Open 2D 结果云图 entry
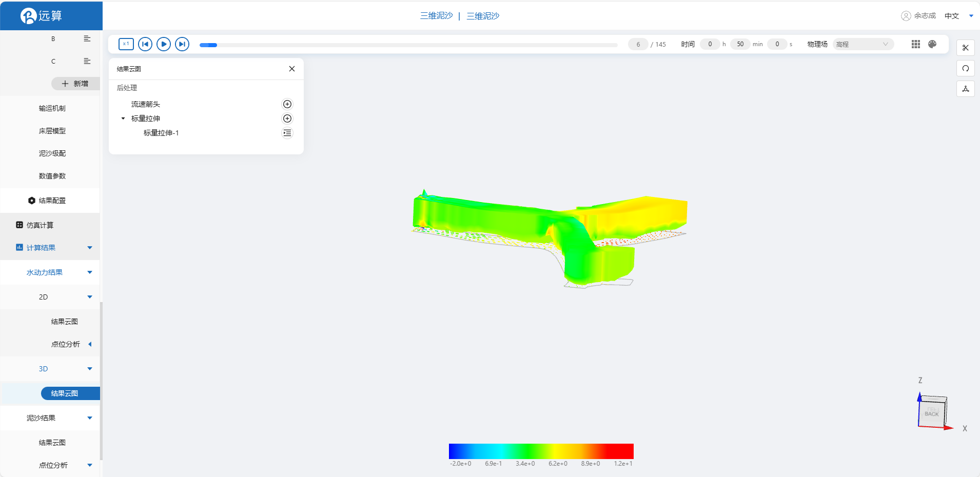The width and height of the screenshot is (980, 477). [x=65, y=322]
